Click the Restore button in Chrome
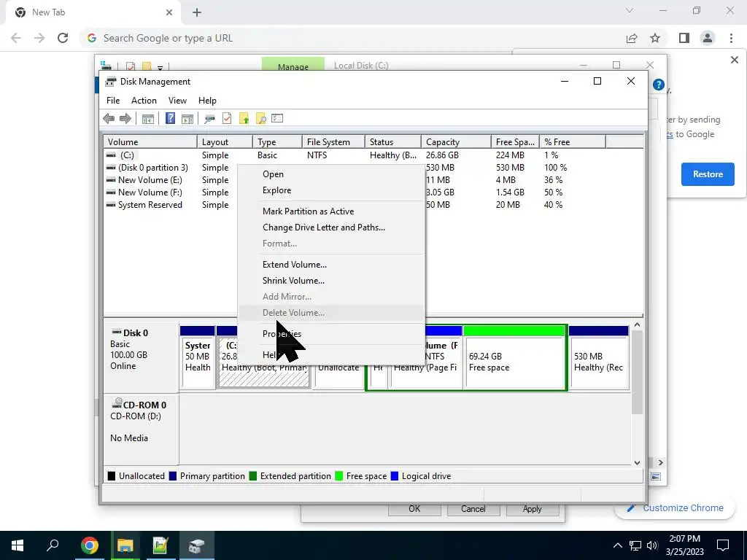This screenshot has width=747, height=560. [708, 174]
